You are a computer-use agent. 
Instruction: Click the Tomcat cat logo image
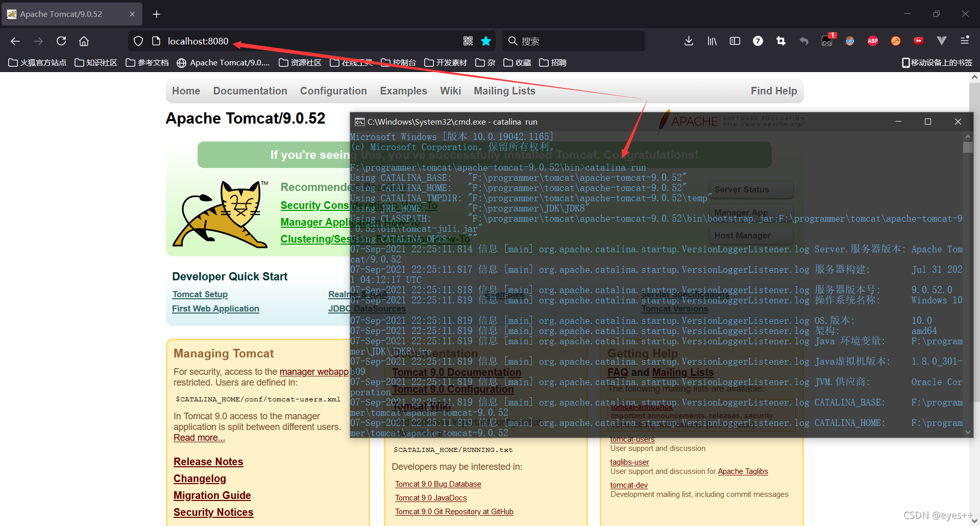pyautogui.click(x=221, y=214)
